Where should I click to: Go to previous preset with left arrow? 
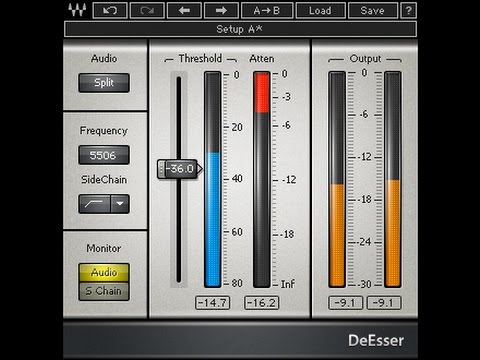184,10
